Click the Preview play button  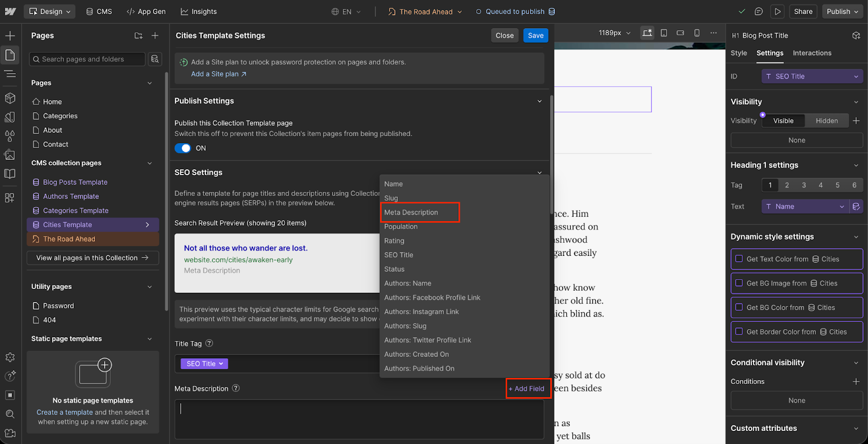tap(777, 11)
